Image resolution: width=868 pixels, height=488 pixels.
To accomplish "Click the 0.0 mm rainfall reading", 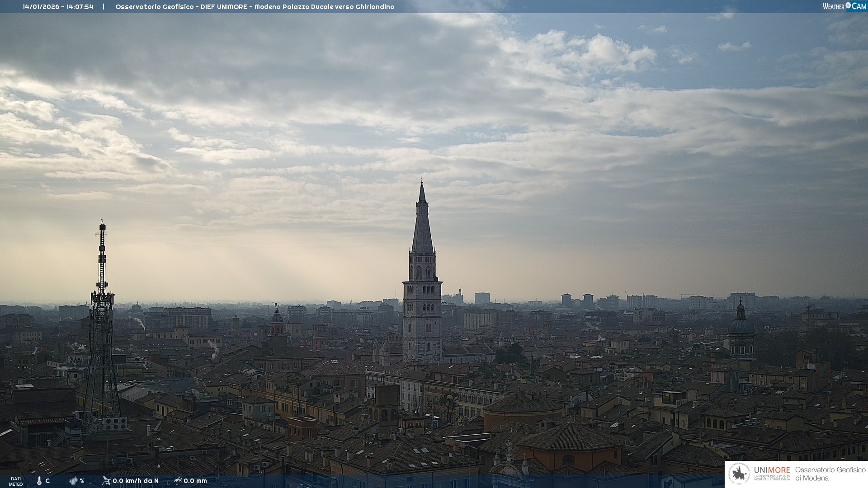I will click(x=195, y=481).
